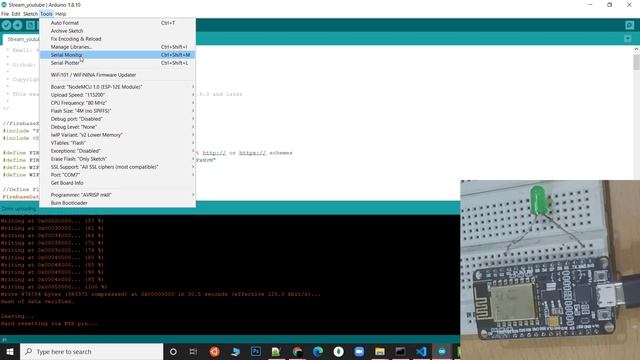This screenshot has height=360, width=640.
Task: Open the File menu
Action: pos(5,14)
